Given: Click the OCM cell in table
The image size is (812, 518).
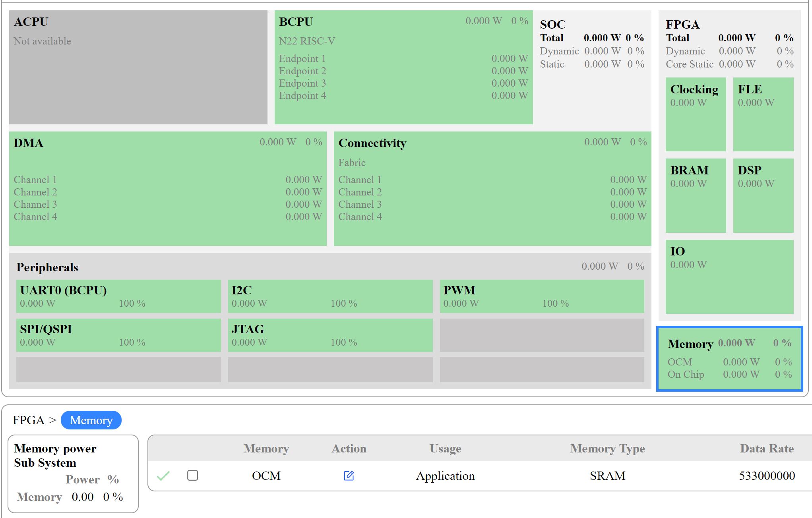Looking at the screenshot, I should tap(266, 475).
